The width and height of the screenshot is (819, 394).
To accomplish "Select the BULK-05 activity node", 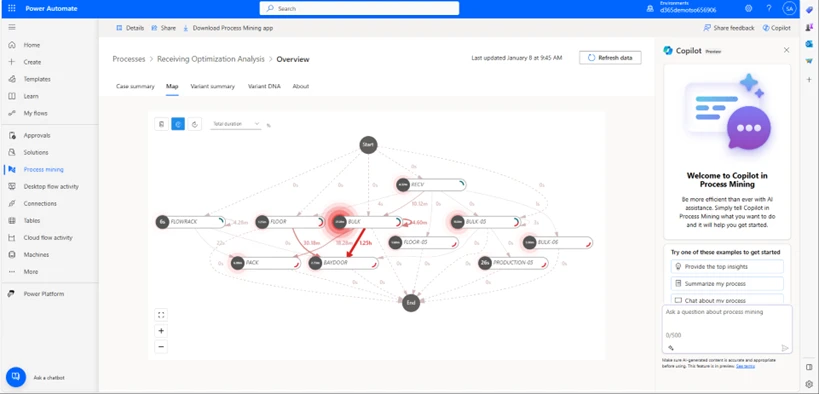I will [x=486, y=222].
